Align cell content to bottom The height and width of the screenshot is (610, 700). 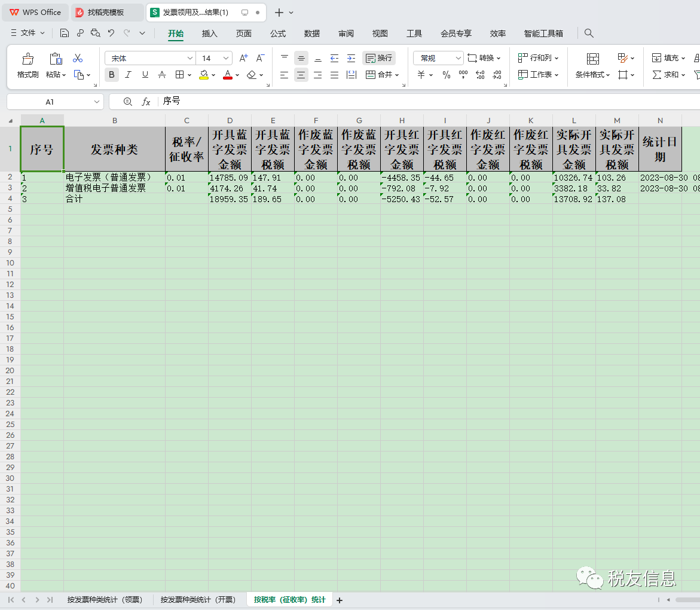[318, 58]
